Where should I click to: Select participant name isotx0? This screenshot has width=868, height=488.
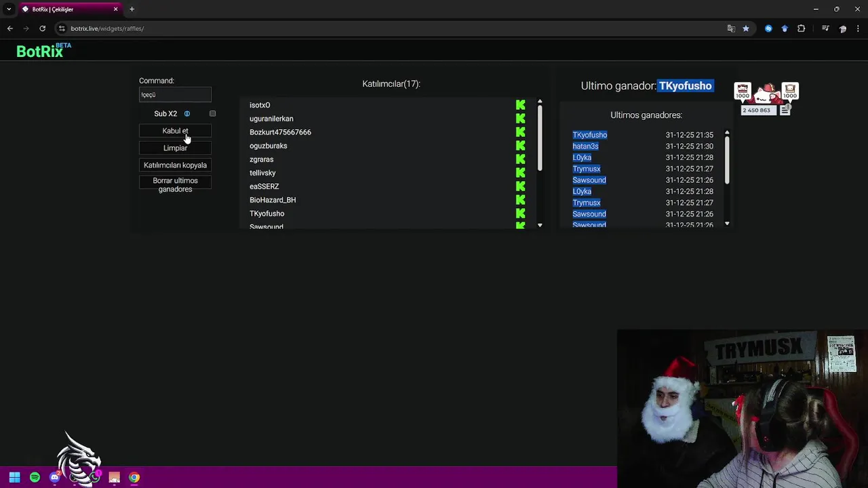pyautogui.click(x=260, y=105)
